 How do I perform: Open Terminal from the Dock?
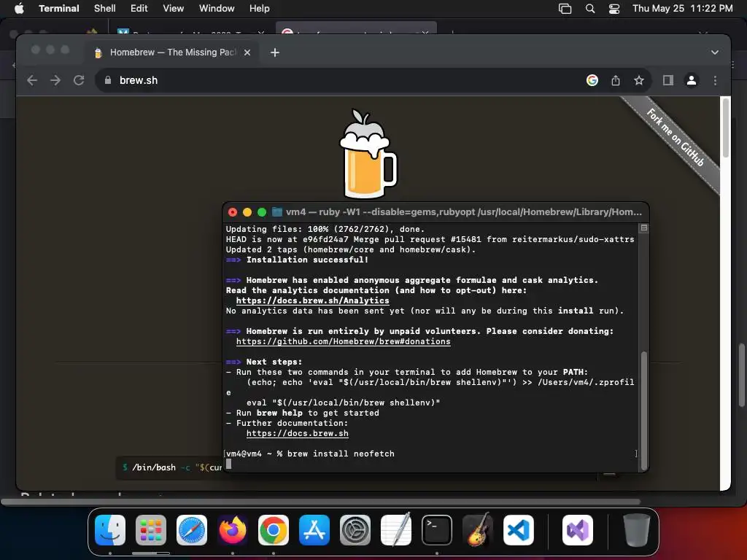[437, 530]
